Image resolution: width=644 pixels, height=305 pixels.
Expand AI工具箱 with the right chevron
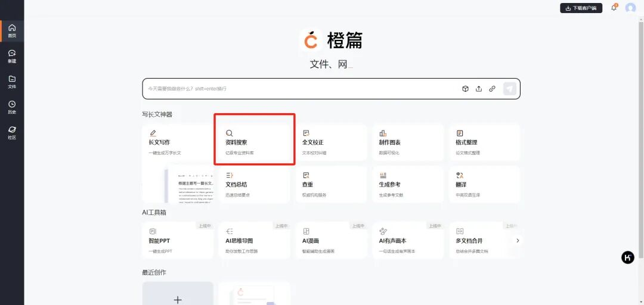518,241
